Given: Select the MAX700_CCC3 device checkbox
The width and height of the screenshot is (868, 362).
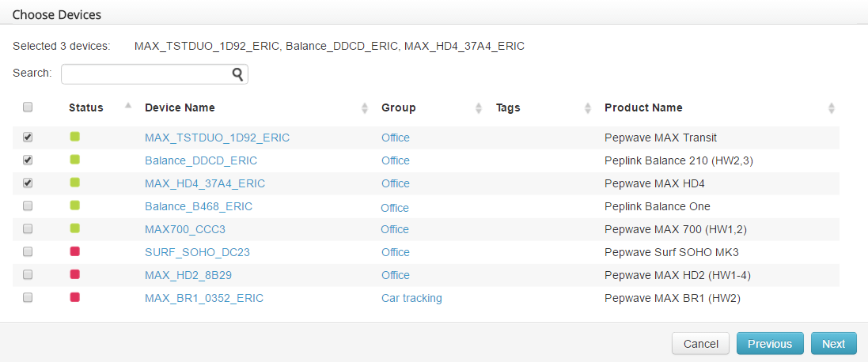Looking at the screenshot, I should click(28, 229).
